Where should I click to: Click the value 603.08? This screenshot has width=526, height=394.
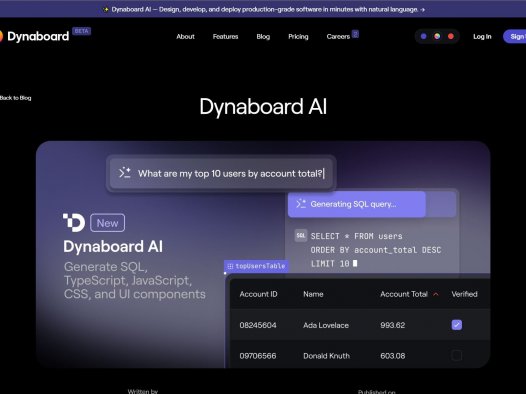point(392,356)
